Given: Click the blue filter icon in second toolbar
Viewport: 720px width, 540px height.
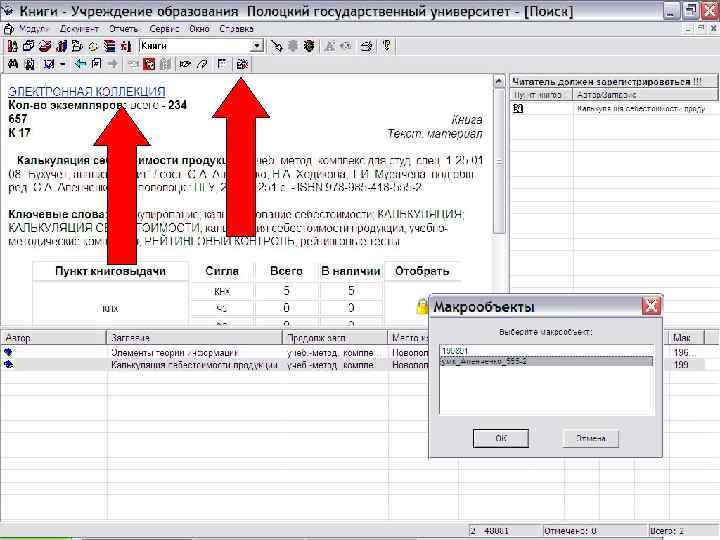Looking at the screenshot, I should click(48, 64).
